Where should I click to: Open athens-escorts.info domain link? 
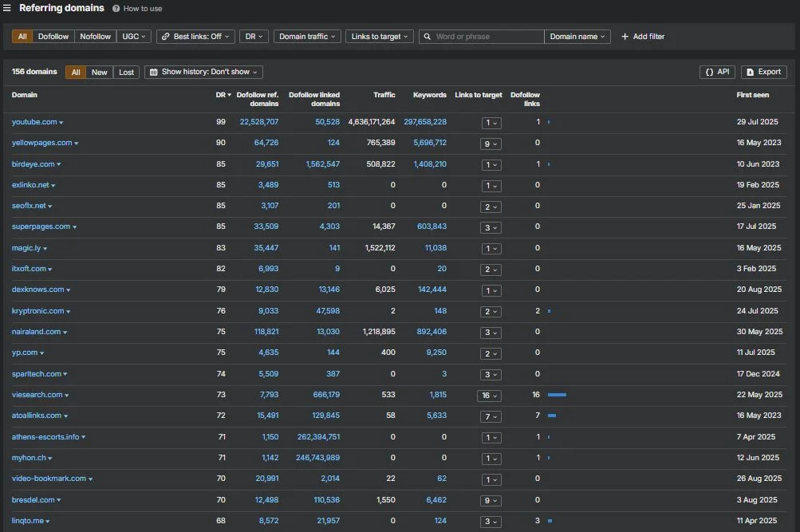45,437
